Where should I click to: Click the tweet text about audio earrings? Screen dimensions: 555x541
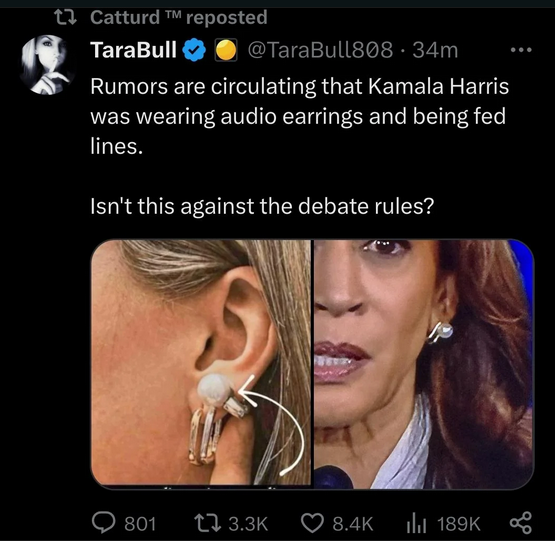click(300, 116)
